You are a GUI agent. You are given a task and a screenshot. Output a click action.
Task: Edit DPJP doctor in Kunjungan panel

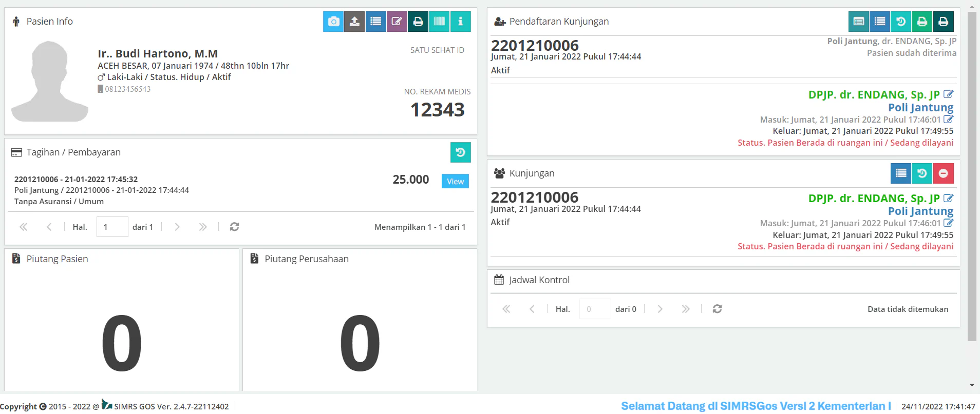pyautogui.click(x=949, y=198)
